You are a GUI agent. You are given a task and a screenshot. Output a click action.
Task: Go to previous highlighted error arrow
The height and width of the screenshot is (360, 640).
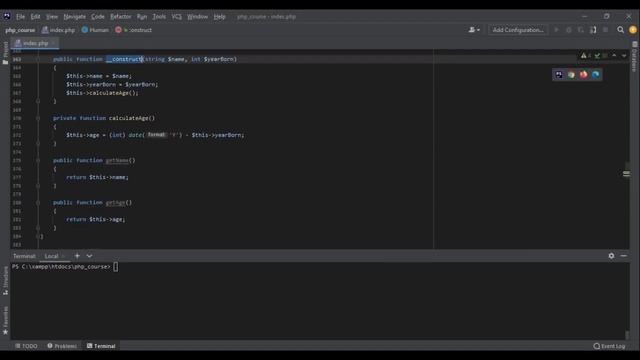614,56
